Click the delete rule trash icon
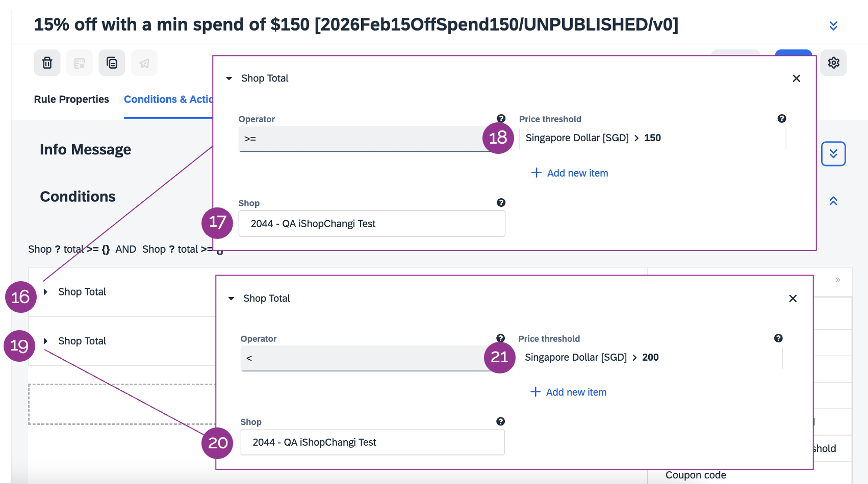This screenshot has height=484, width=868. 47,63
